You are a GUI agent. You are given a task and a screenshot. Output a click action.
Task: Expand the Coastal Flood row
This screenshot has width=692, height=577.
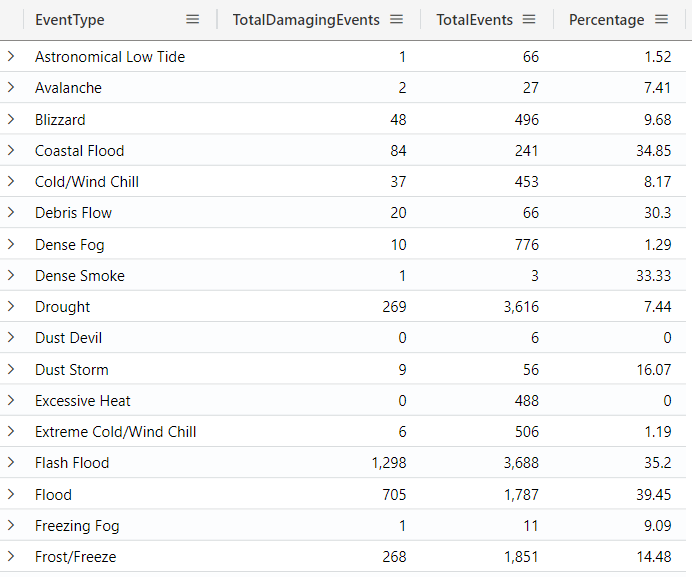tap(11, 151)
